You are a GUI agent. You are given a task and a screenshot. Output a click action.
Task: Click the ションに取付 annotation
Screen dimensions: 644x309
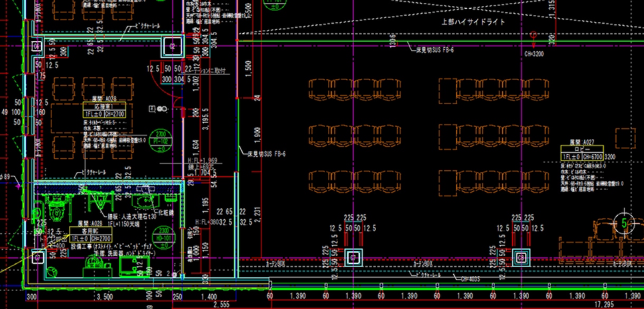(210, 70)
